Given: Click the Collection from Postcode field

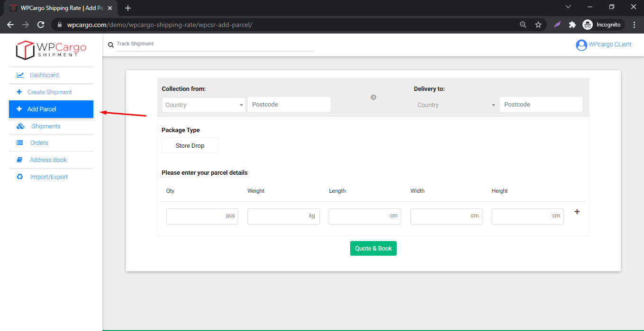Looking at the screenshot, I should pos(289,104).
